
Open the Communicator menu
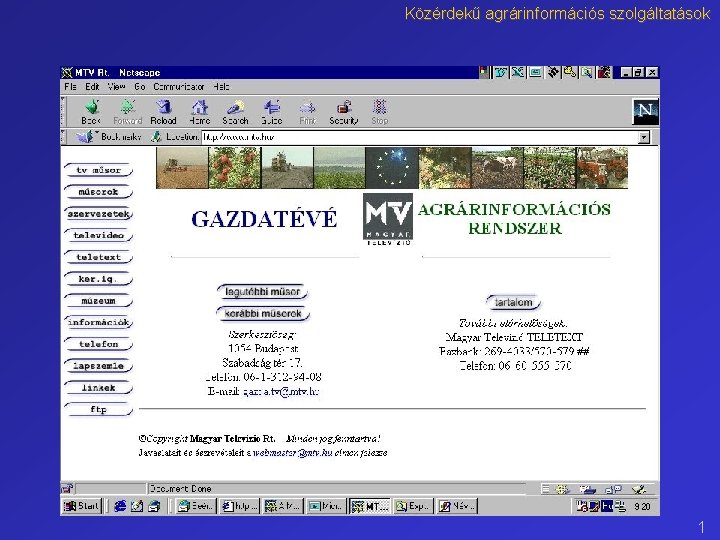[x=179, y=86]
